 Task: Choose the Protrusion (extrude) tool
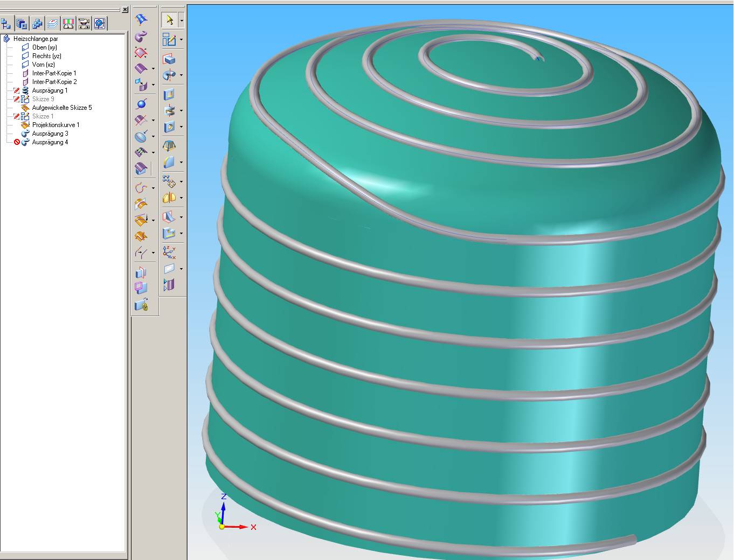(x=169, y=59)
